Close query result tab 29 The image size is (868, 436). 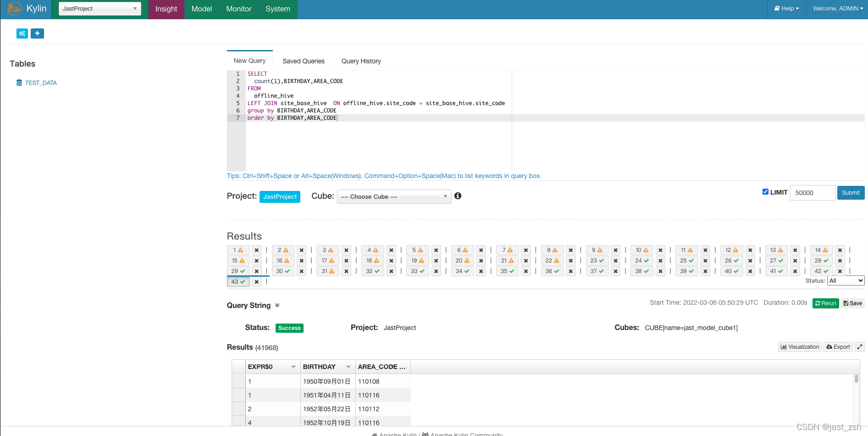click(x=257, y=271)
